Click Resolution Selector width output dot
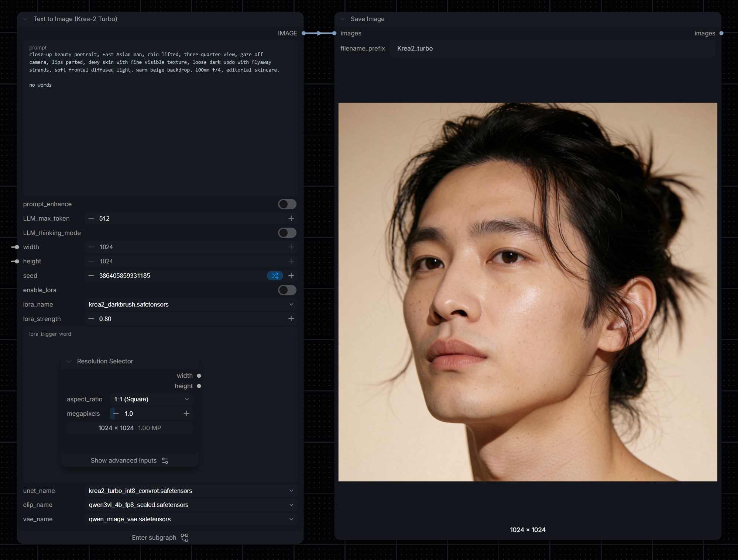Image resolution: width=738 pixels, height=560 pixels. [x=199, y=376]
